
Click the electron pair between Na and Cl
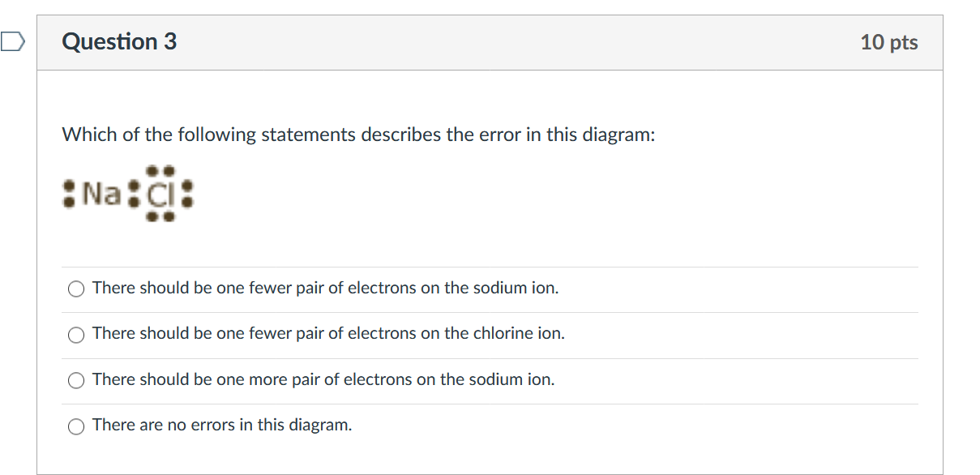[133, 195]
